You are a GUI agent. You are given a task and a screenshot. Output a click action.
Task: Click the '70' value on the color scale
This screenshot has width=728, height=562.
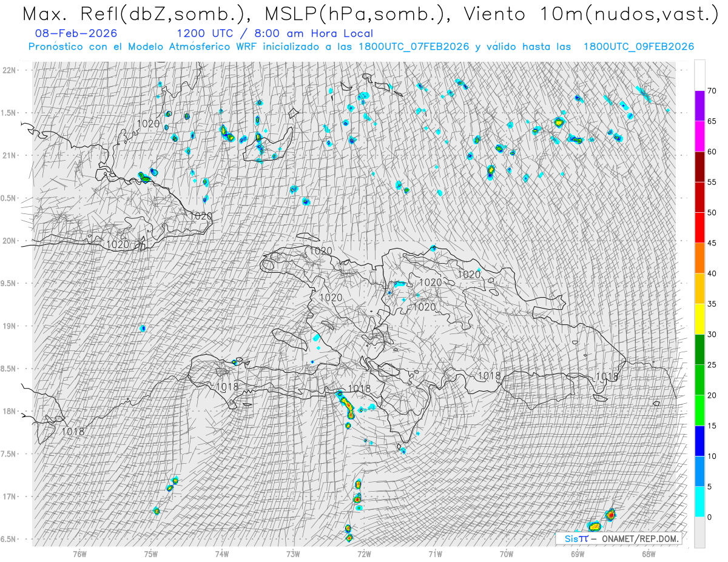pos(712,91)
